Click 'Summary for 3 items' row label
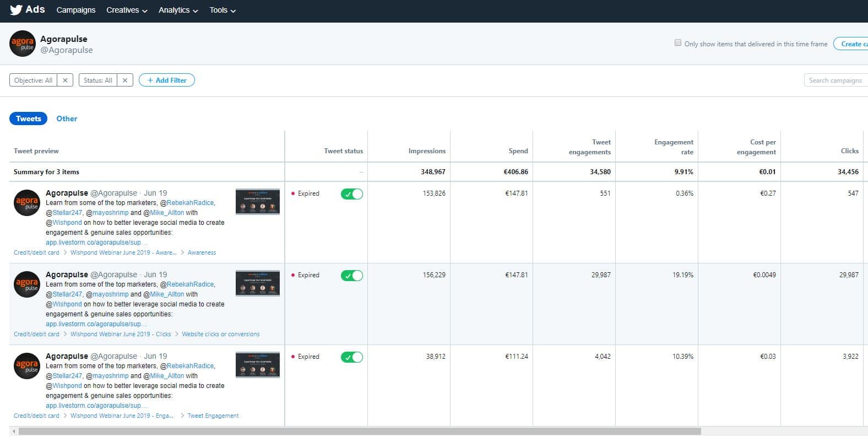868x447 pixels. pos(46,172)
